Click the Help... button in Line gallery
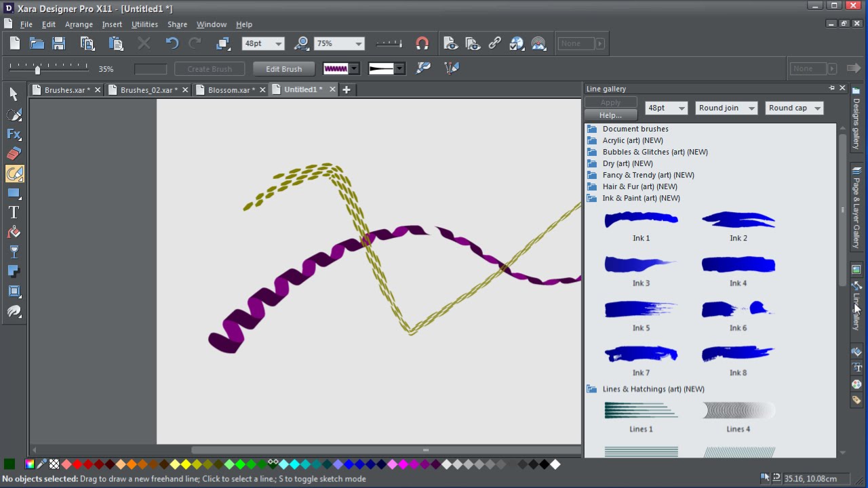 click(610, 115)
